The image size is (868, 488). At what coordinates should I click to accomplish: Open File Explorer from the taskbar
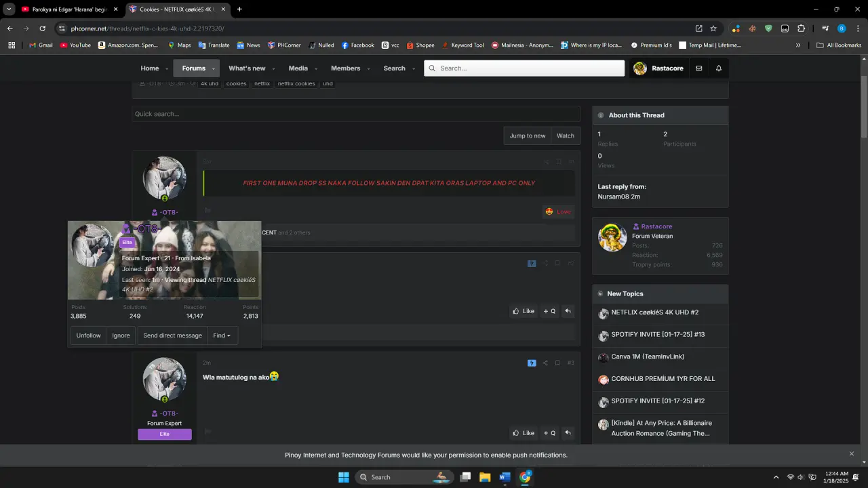[485, 477]
